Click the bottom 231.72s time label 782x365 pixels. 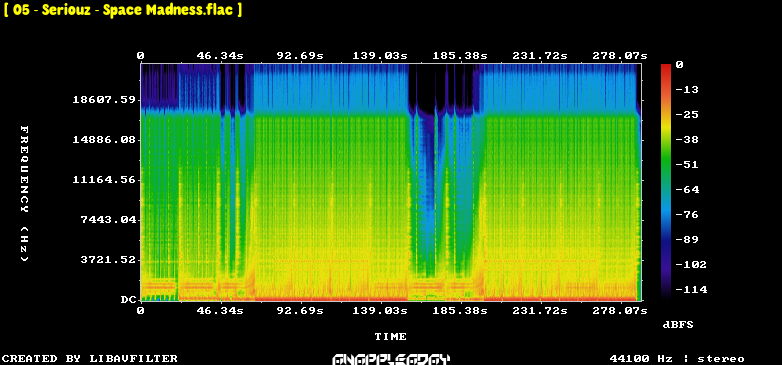[x=540, y=311]
